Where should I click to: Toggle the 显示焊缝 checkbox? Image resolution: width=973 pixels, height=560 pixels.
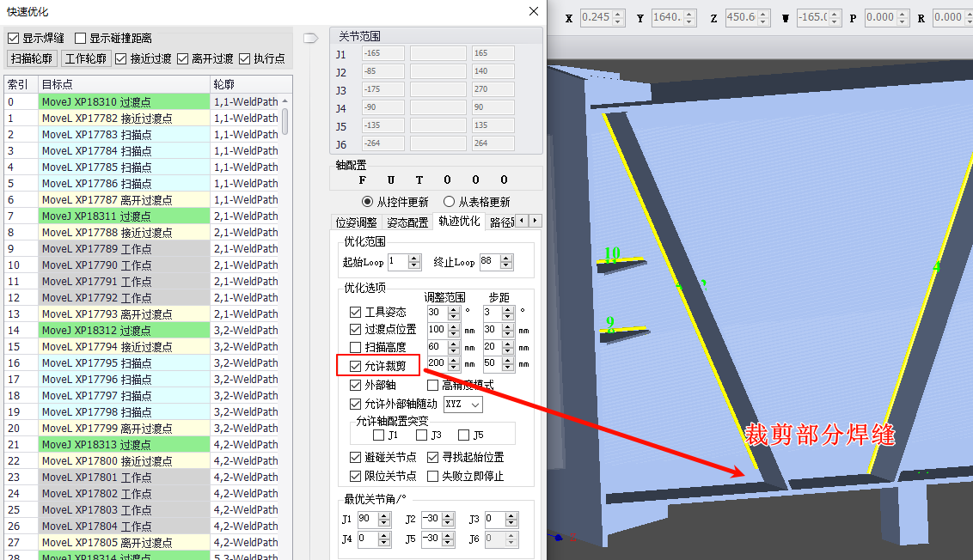(14, 38)
